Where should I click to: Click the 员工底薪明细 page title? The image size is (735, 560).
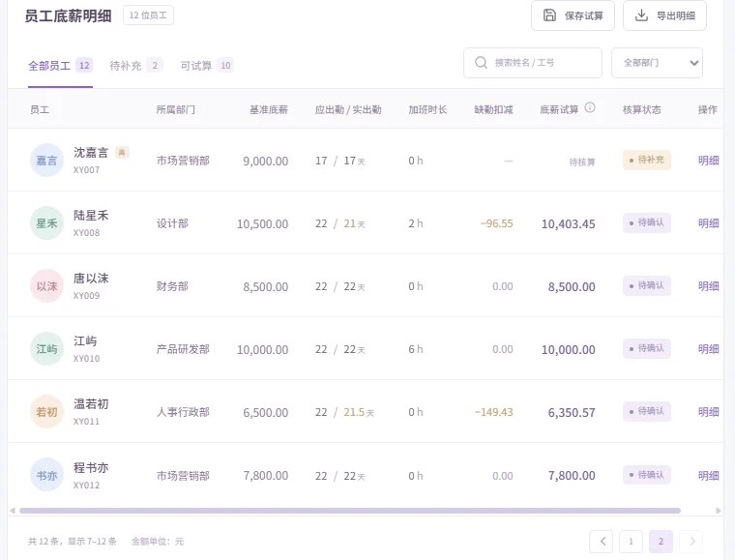pos(68,15)
